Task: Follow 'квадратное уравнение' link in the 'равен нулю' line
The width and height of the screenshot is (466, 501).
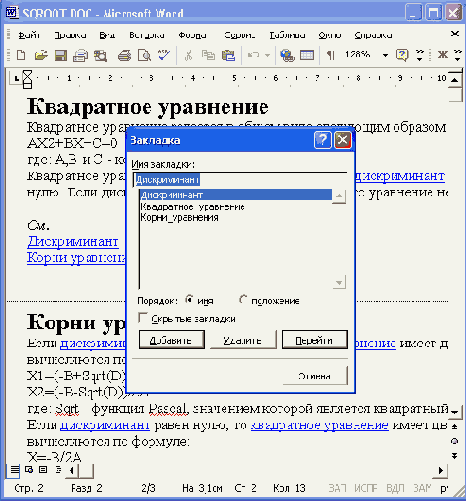Action: tap(320, 425)
